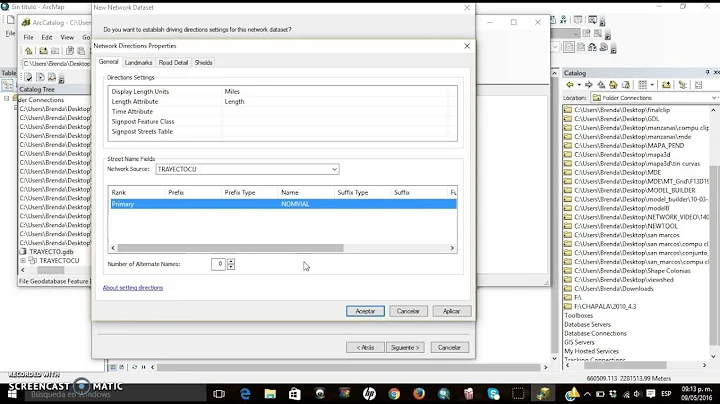Click Catalog Up One Level icon

601,85
